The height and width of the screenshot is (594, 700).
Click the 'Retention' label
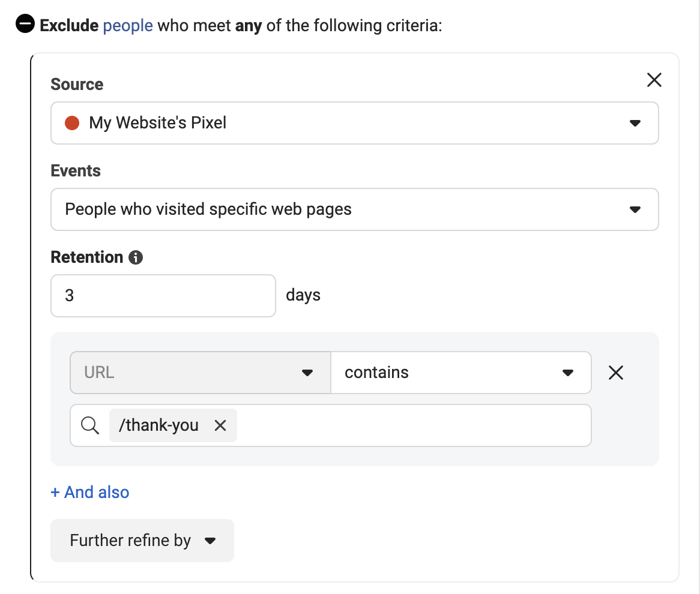pyautogui.click(x=86, y=257)
